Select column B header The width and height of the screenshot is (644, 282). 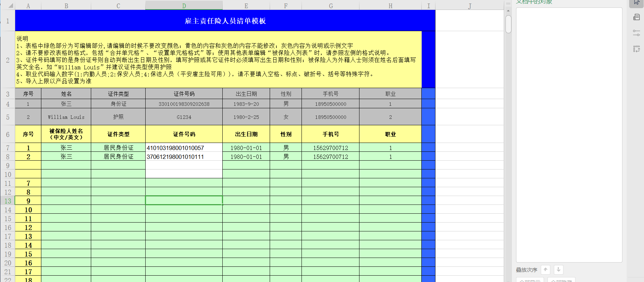66,6
